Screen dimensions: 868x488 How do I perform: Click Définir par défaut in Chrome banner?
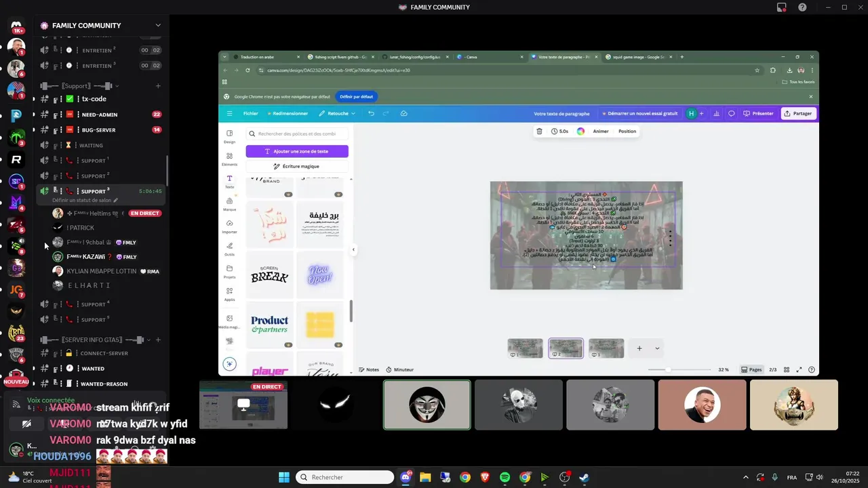[x=356, y=97]
